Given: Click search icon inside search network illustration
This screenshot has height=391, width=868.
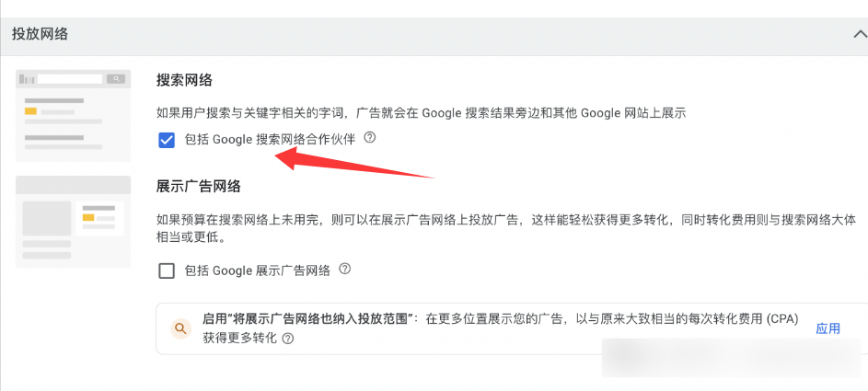Looking at the screenshot, I should [116, 79].
